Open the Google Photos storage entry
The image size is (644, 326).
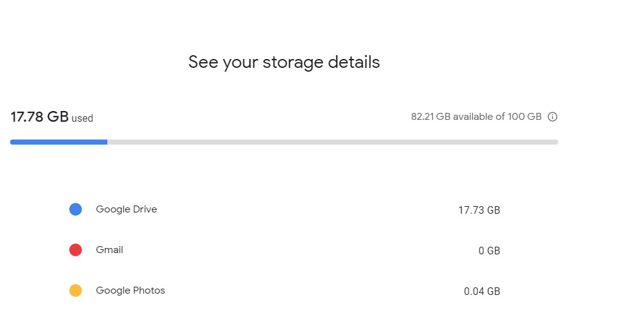tap(285, 290)
